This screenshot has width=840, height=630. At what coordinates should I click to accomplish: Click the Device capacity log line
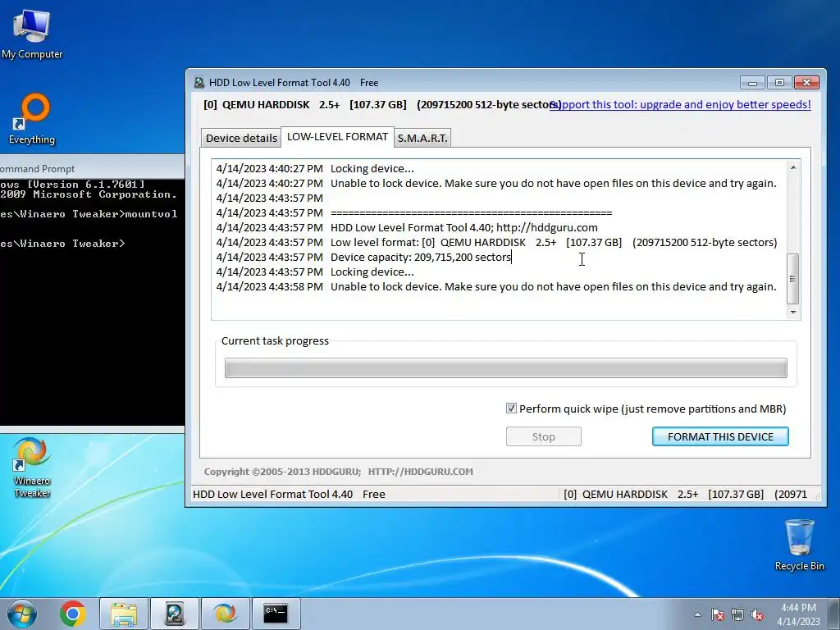coord(363,257)
